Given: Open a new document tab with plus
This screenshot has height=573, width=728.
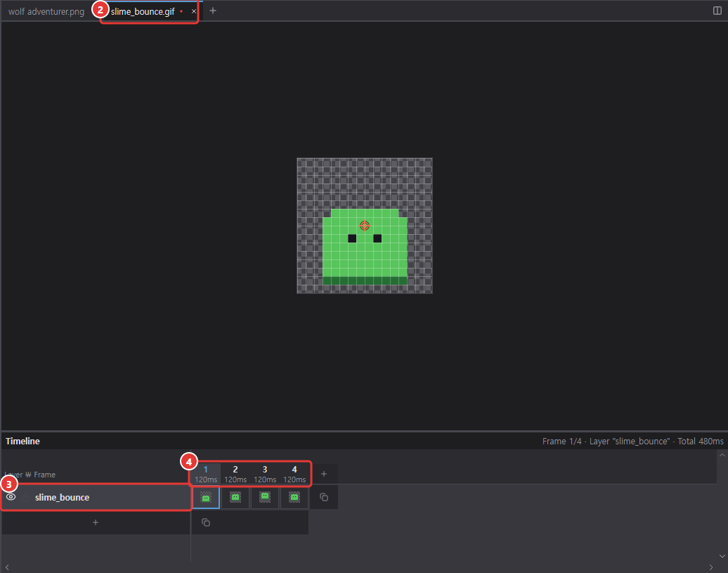Looking at the screenshot, I should [213, 11].
